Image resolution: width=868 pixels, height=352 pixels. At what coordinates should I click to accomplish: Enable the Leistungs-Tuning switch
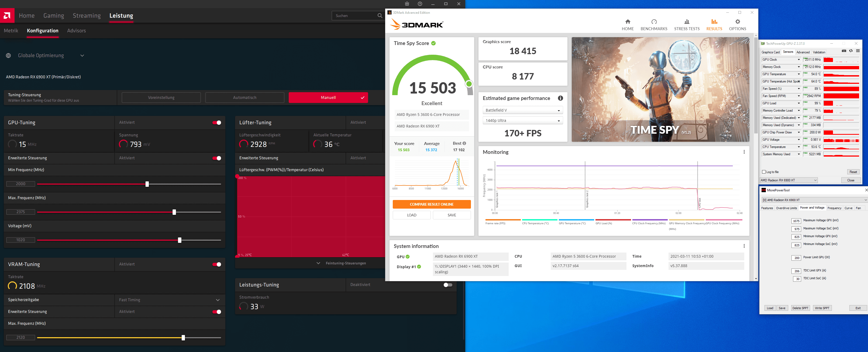(448, 285)
